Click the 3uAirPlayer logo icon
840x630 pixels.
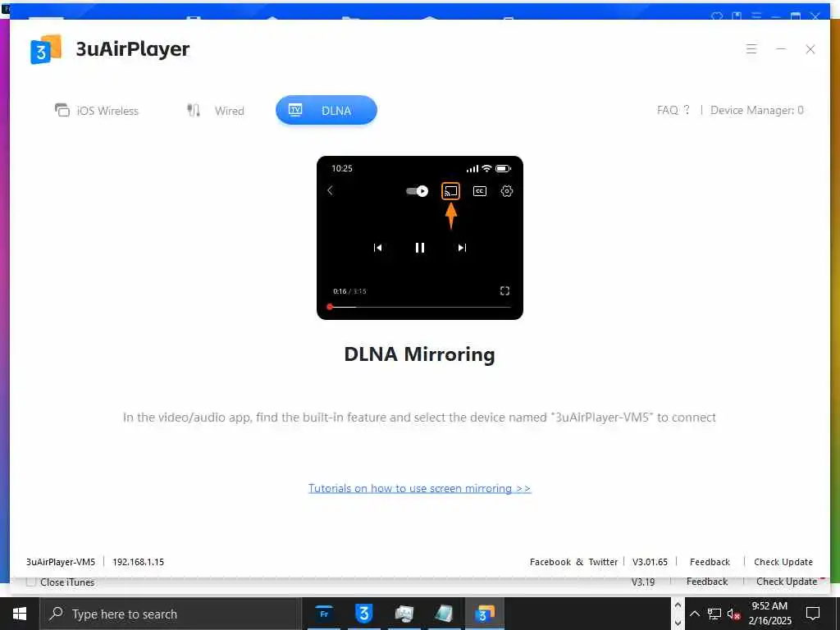coord(46,48)
